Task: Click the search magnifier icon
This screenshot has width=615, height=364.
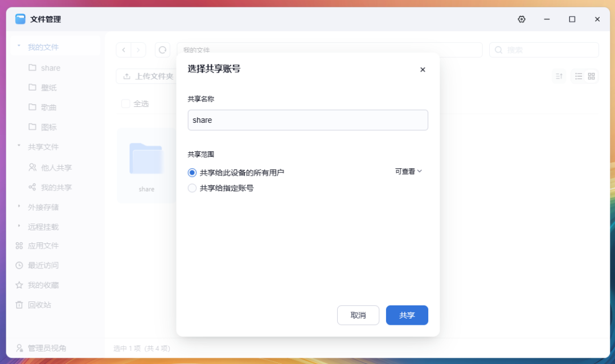Action: (498, 49)
